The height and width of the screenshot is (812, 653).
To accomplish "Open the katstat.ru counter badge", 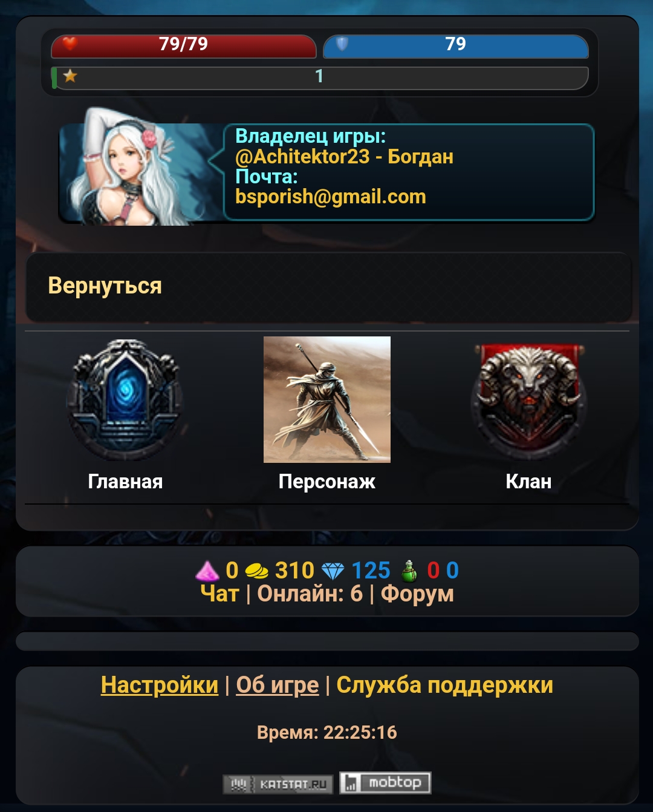I will pyautogui.click(x=278, y=784).
